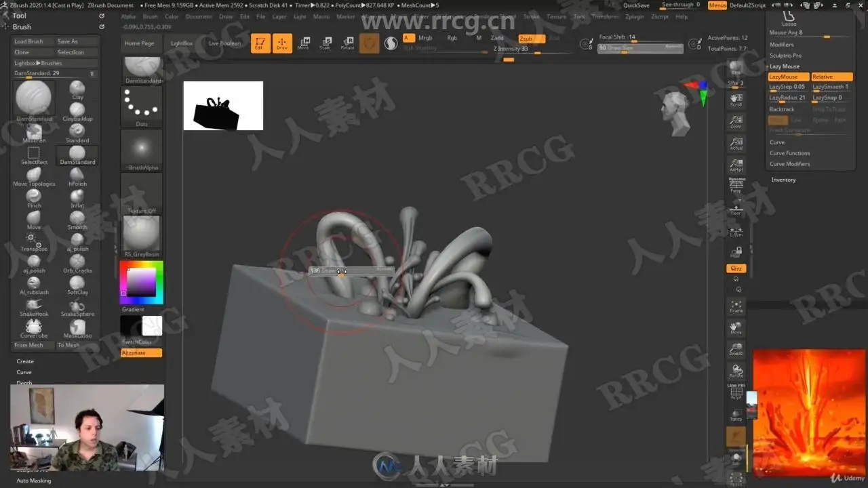The height and width of the screenshot is (488, 868).
Task: Toggle the Zadd mode
Action: point(498,39)
